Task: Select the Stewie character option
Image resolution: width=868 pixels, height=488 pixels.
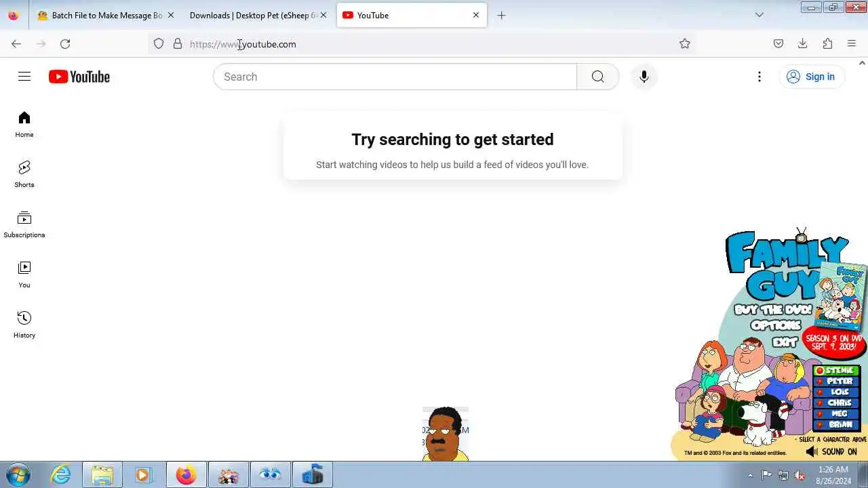Action: pyautogui.click(x=837, y=371)
